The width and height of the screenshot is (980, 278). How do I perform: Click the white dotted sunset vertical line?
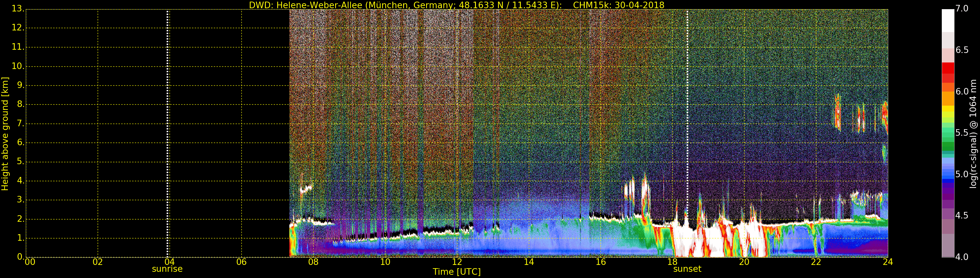687,114
